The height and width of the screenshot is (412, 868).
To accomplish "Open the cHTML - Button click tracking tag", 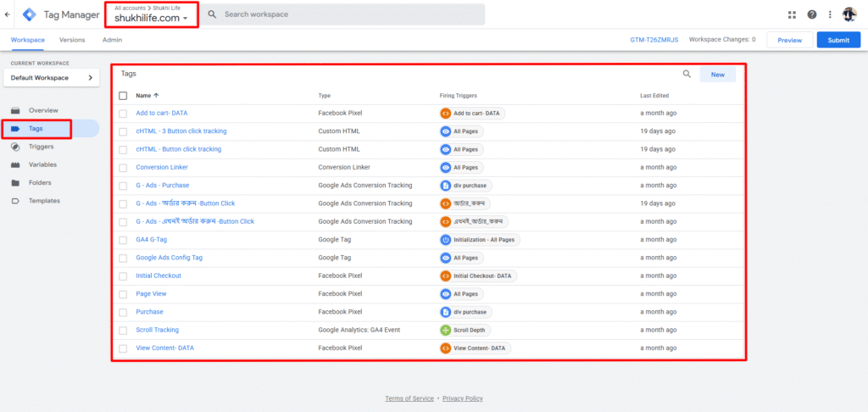I will tap(178, 149).
